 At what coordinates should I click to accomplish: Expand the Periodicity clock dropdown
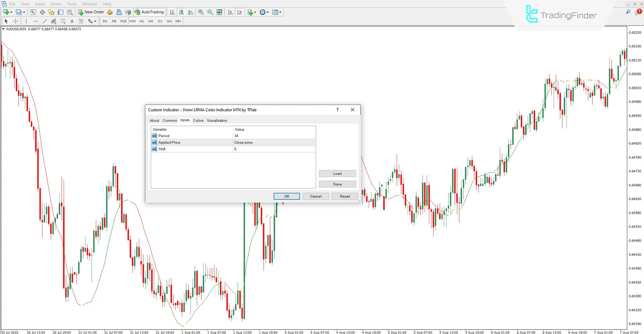point(267,12)
